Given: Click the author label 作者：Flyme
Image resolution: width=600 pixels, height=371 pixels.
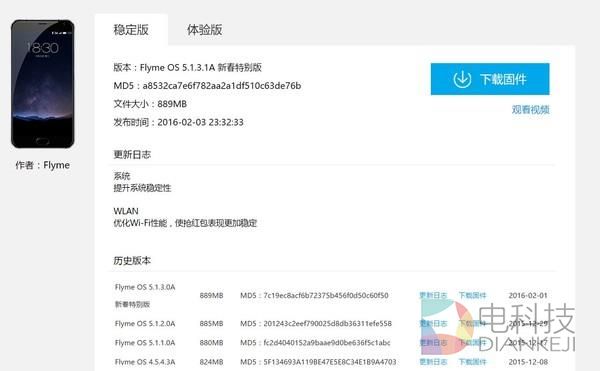Looking at the screenshot, I should (42, 165).
